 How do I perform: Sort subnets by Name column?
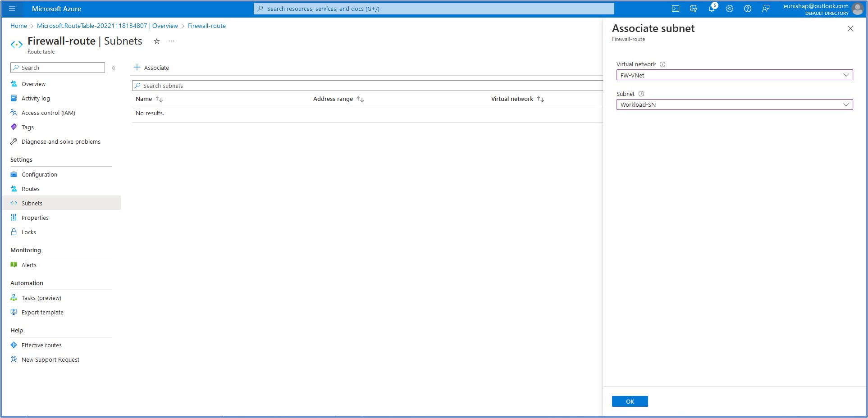click(x=149, y=99)
